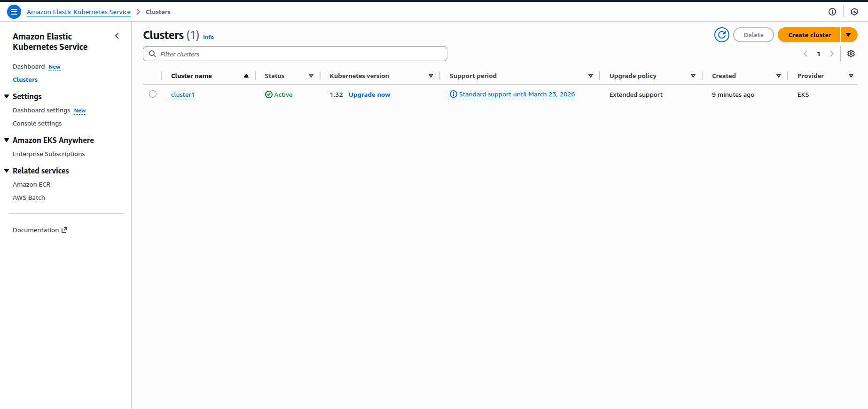The image size is (868, 409).
Task: Click the New badge beside Dashboard
Action: point(55,67)
